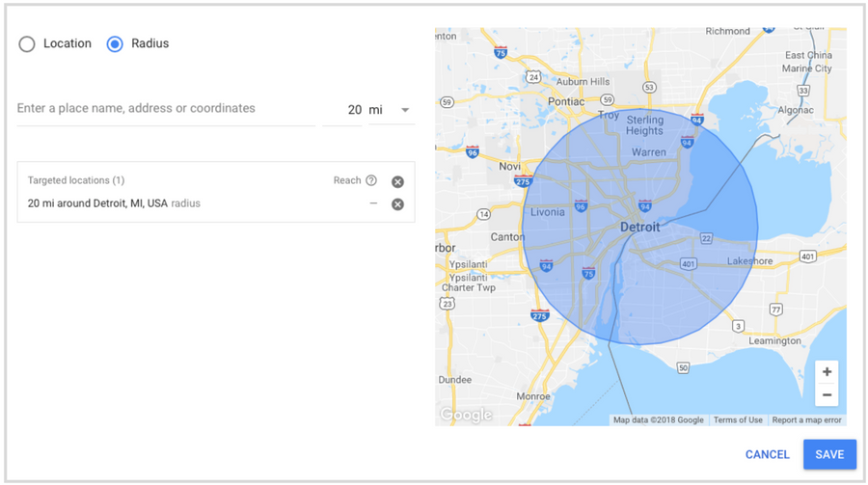This screenshot has height=485, width=868.
Task: Click Report a map error link
Action: click(x=806, y=419)
